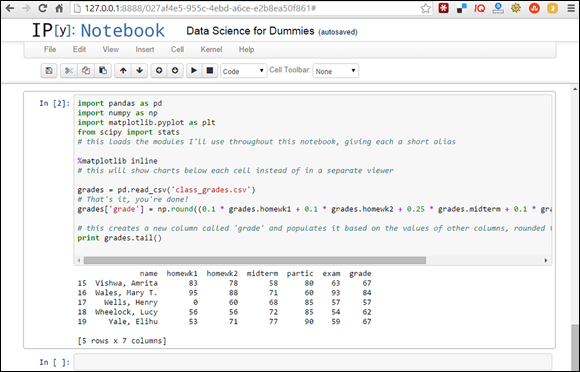Click the 'from scipy import stats' line
The image size is (580, 372).
click(129, 132)
